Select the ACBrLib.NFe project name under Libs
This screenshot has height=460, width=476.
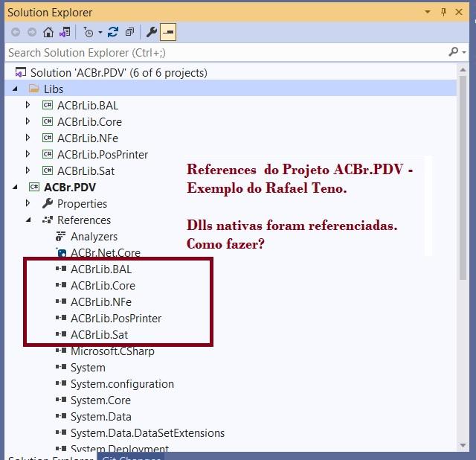point(88,138)
